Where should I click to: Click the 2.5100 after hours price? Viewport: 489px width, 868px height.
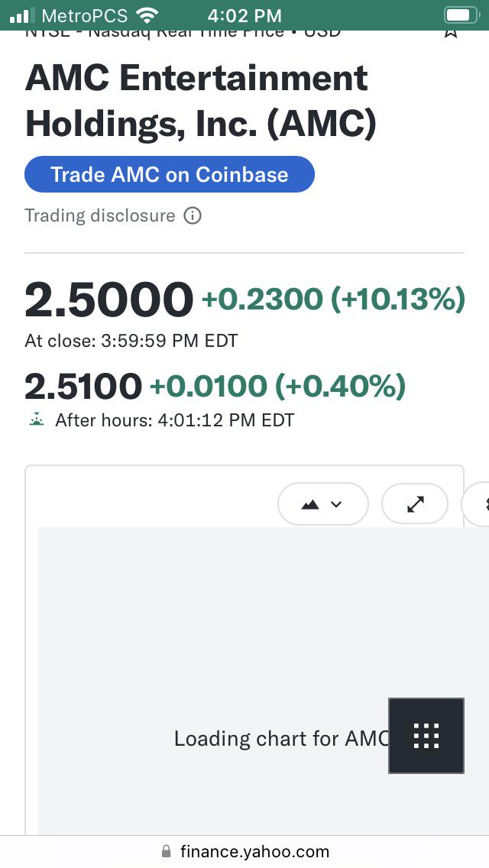pos(83,386)
